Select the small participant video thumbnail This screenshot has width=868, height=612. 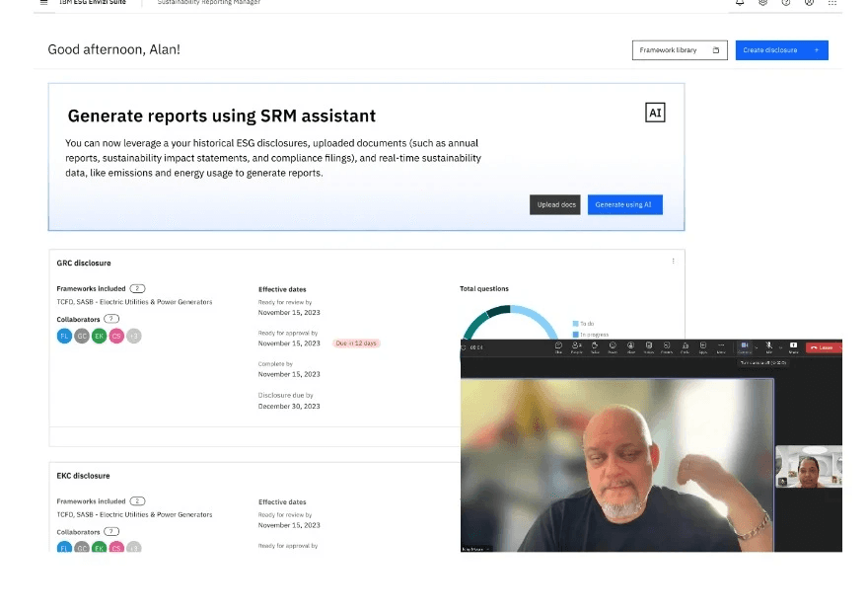tap(809, 466)
